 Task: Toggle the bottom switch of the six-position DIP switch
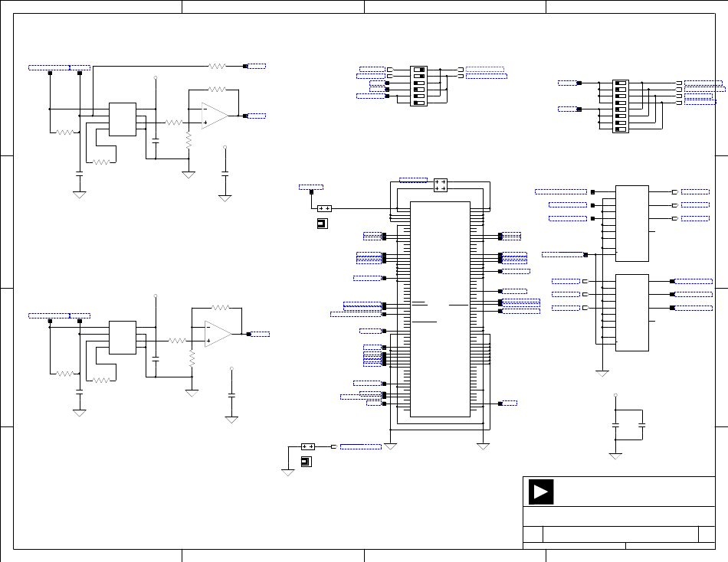[418, 103]
